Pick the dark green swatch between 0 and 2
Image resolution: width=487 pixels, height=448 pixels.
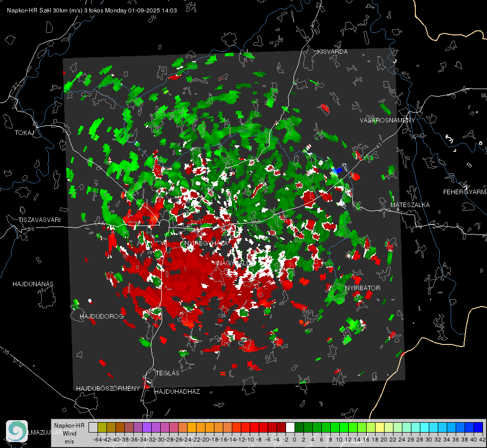pyautogui.click(x=299, y=427)
